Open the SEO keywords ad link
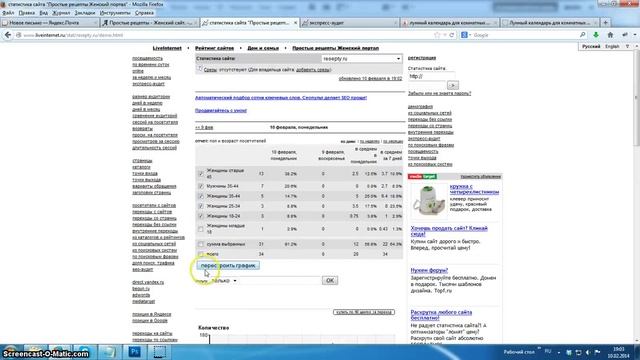This screenshot has width=640, height=360. 281,98
